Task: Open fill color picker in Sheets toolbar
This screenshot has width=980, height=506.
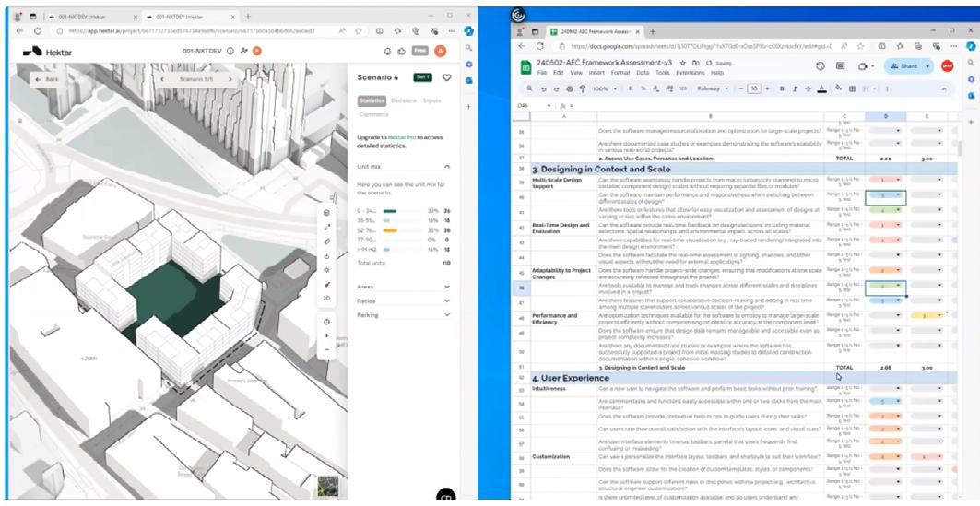Action: coord(839,88)
